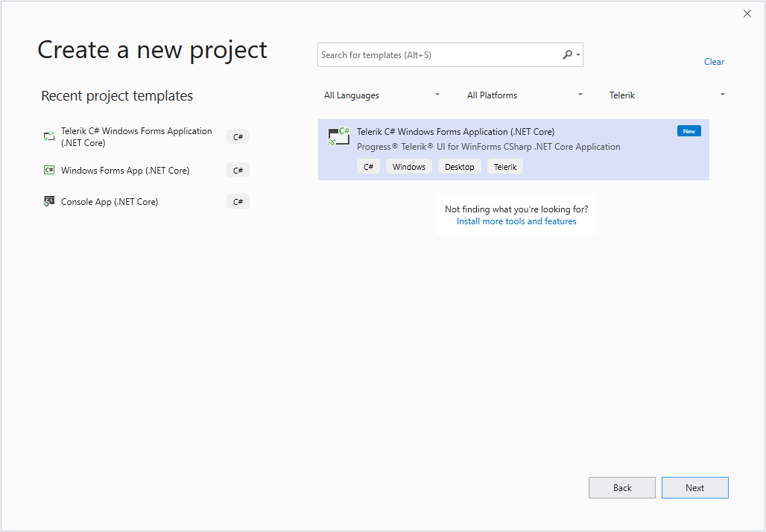
Task: Click the C# label beside Console App
Action: pos(238,201)
